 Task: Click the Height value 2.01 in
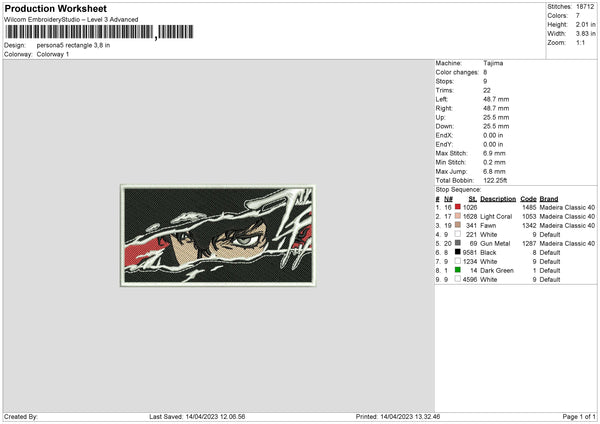(x=585, y=24)
